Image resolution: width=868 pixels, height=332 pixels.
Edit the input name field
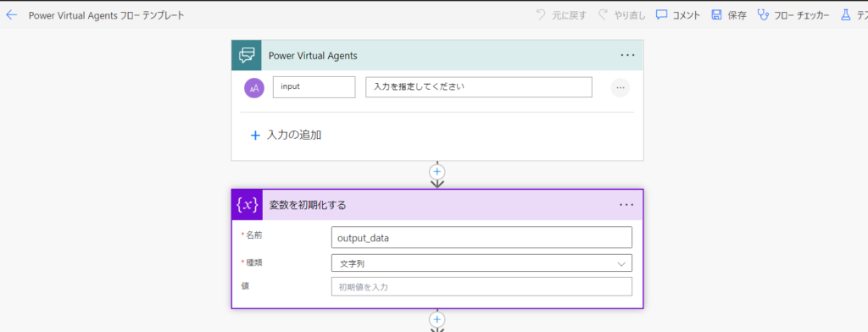coord(314,87)
